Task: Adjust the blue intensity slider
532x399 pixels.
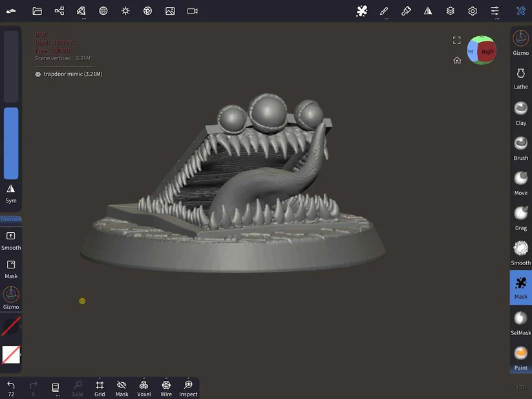Action: (x=11, y=143)
